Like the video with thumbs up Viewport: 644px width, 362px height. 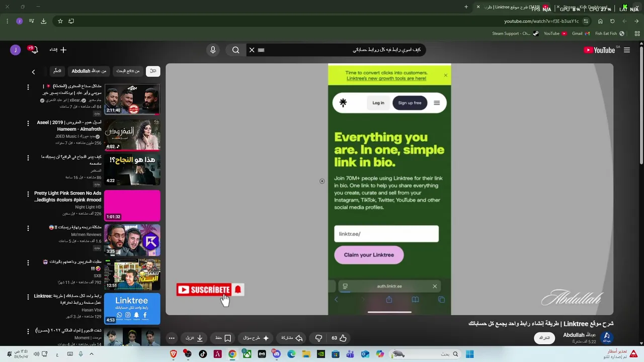point(339,338)
